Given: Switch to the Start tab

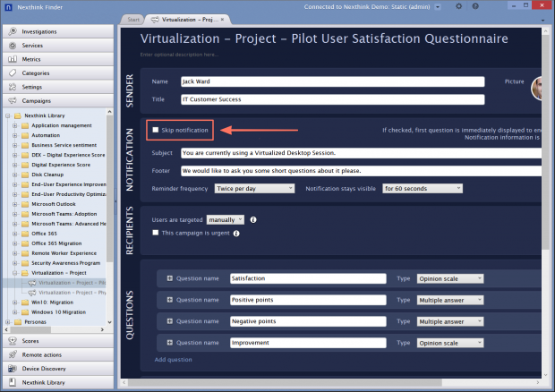Looking at the screenshot, I should pyautogui.click(x=132, y=19).
